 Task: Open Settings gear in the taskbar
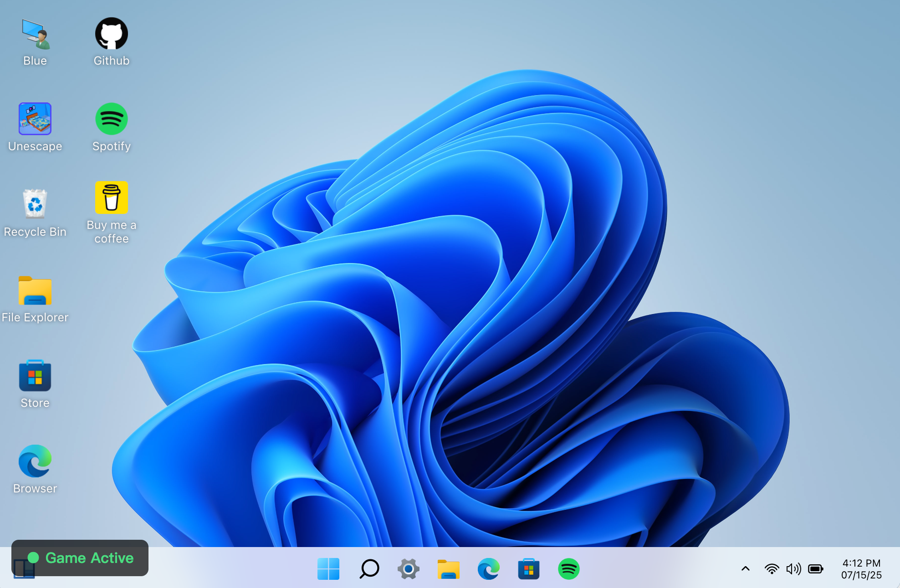coord(409,569)
